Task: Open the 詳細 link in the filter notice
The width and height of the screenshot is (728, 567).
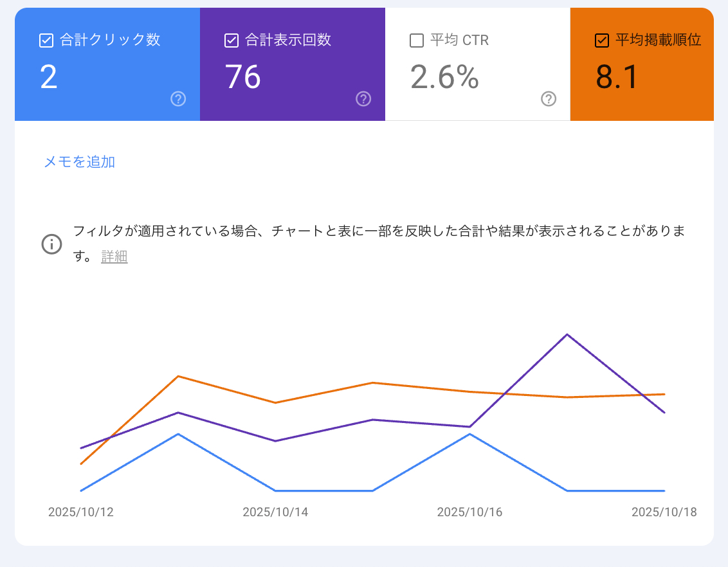Action: [x=114, y=257]
